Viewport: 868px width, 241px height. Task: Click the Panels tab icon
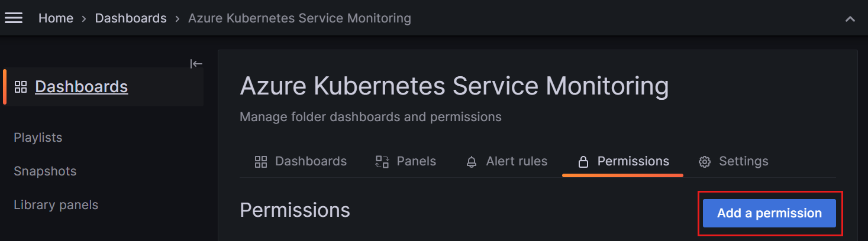pos(382,162)
